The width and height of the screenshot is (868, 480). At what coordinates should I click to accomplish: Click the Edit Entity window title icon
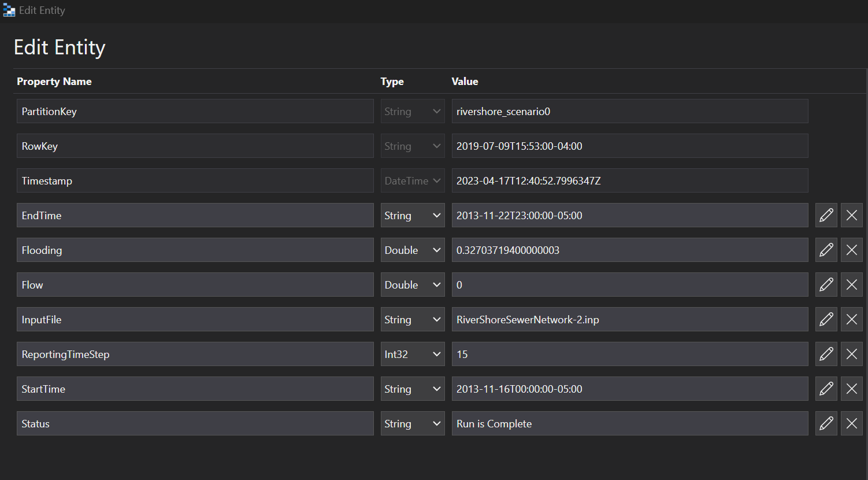coord(9,10)
